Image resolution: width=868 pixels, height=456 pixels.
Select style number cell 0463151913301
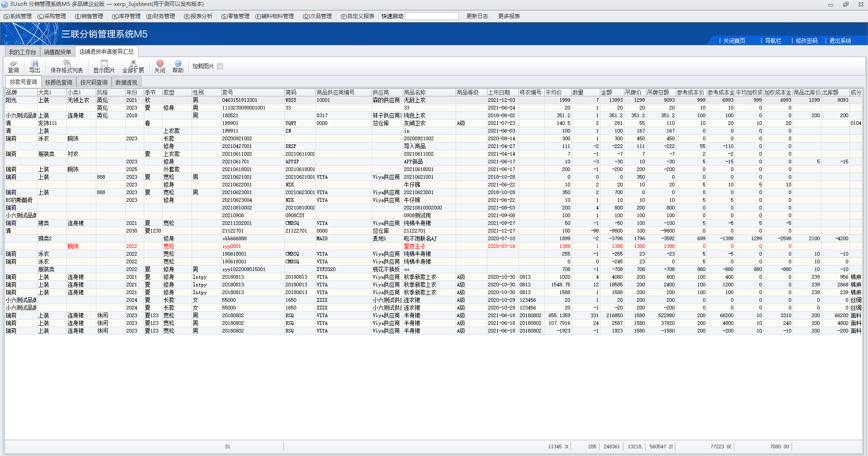pos(253,100)
